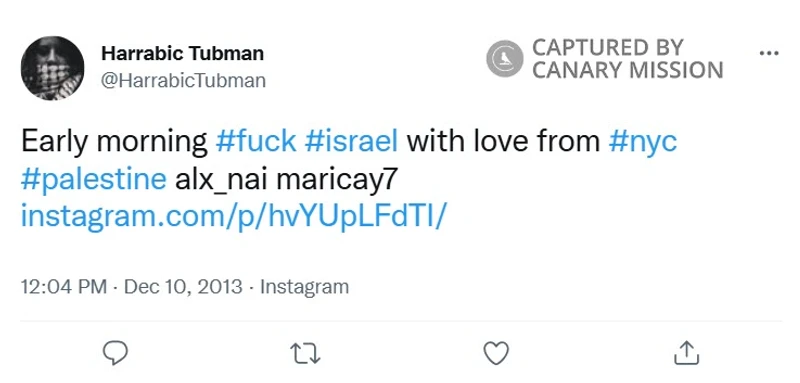Click the Canary Mission bird logo
The height and width of the screenshot is (383, 800).
pos(505,59)
